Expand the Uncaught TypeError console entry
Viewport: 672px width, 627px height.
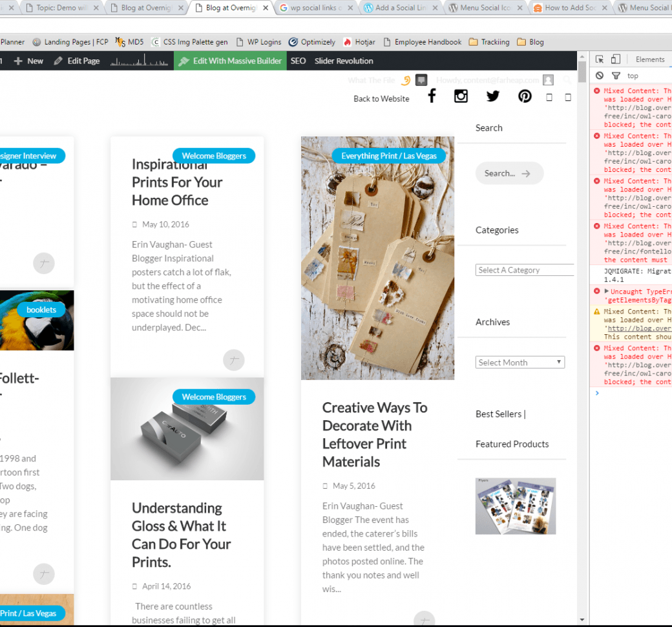(x=606, y=292)
